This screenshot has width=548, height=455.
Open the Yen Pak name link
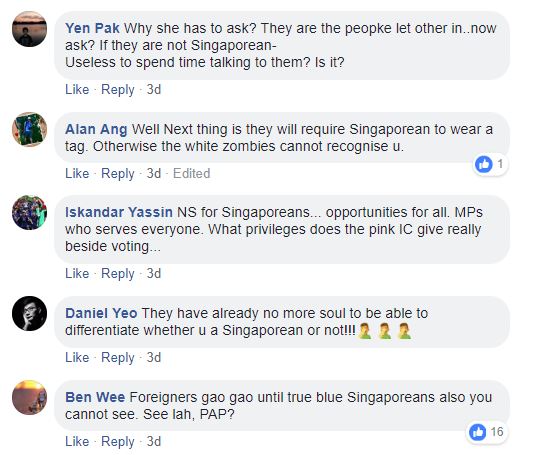point(92,28)
